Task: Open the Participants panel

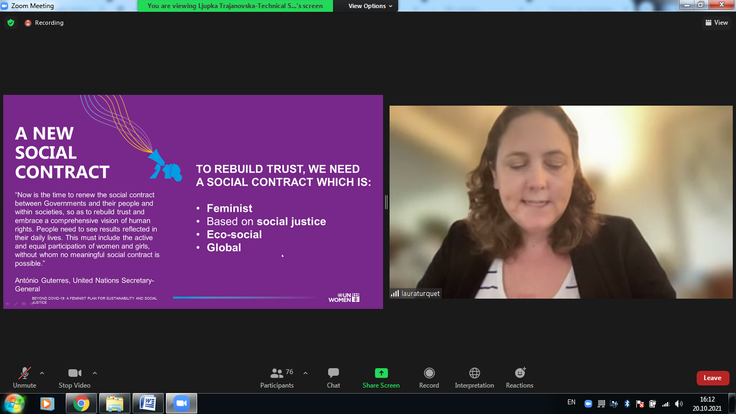Action: [x=277, y=374]
